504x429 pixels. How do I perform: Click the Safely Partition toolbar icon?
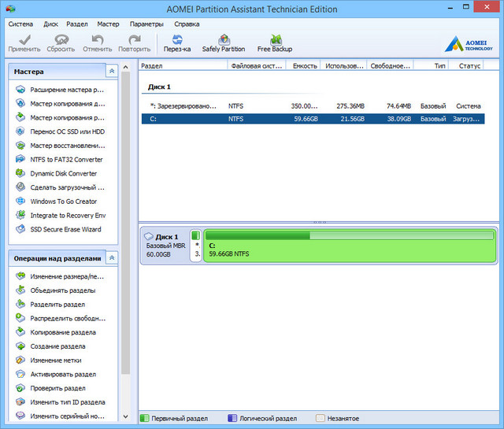click(223, 43)
